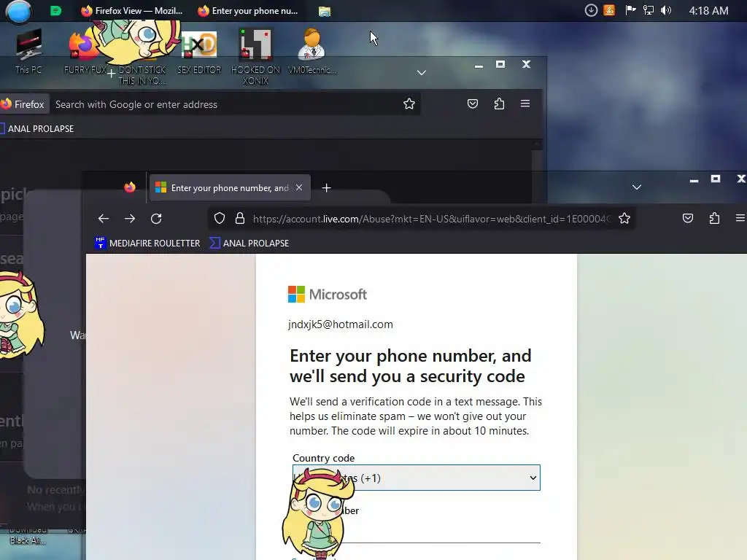Switch to Enter your phone number taskbar window

click(x=248, y=11)
